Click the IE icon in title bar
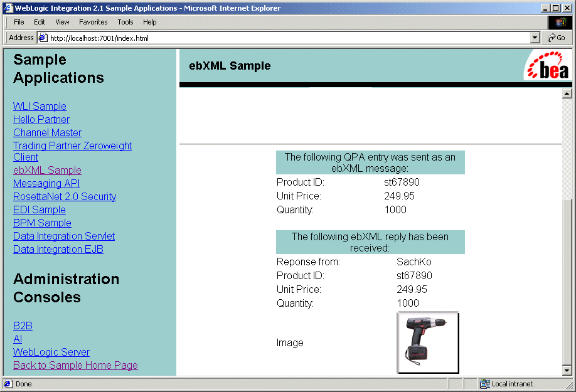Viewport: 576px width, 392px height. coord(8,8)
